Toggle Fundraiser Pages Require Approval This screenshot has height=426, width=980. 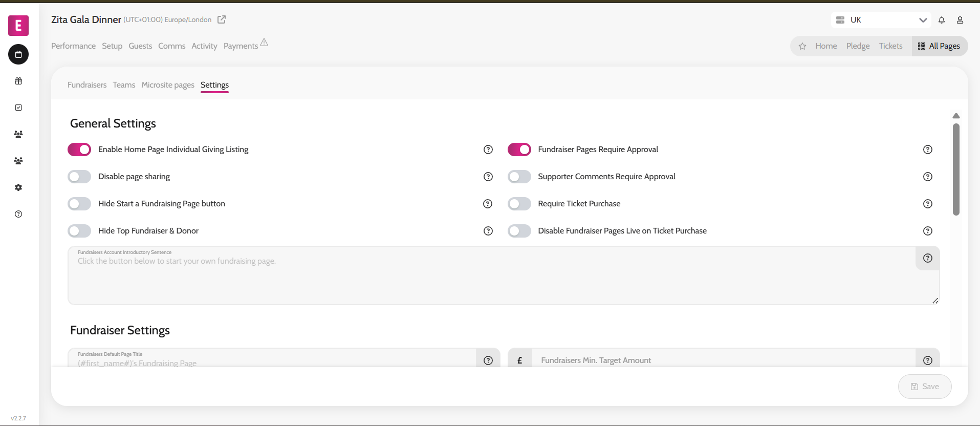coord(519,150)
